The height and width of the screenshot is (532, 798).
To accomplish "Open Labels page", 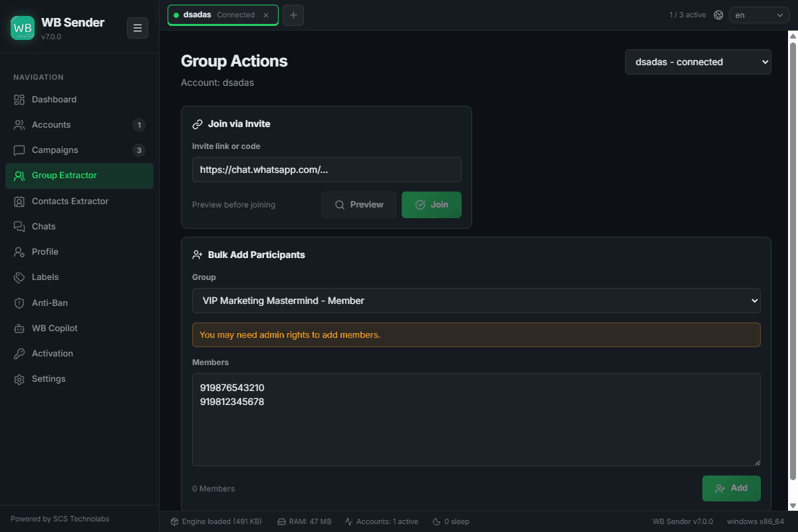I will [x=79, y=277].
